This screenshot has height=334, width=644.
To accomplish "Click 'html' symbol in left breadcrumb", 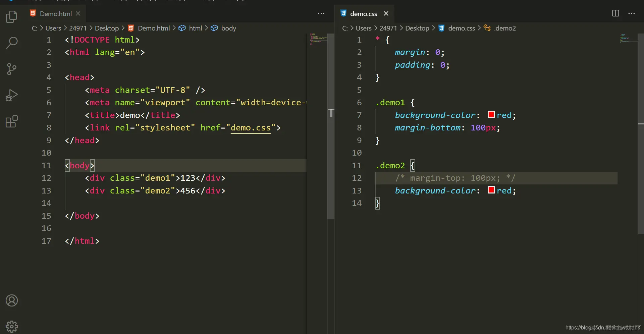I will click(x=195, y=28).
